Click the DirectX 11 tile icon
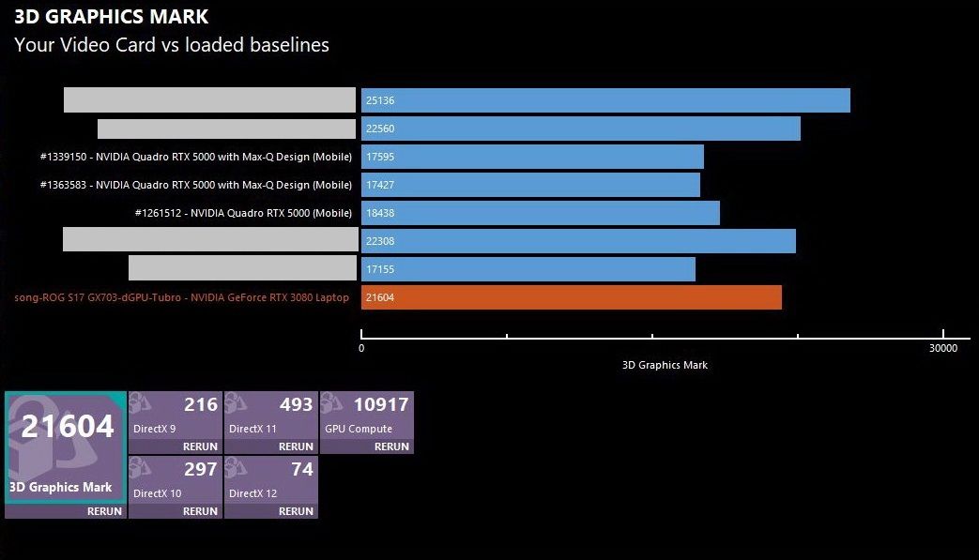The width and height of the screenshot is (979, 560). point(236,402)
